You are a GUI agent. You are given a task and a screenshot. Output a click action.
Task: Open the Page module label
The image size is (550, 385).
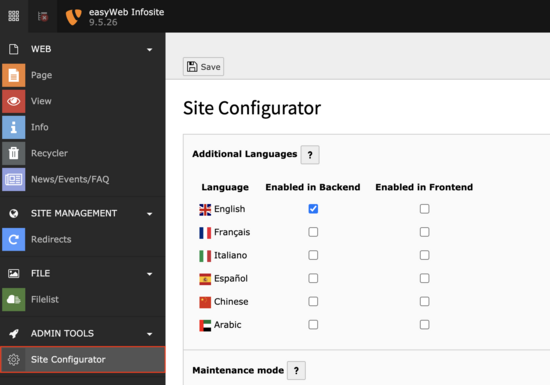tap(41, 75)
